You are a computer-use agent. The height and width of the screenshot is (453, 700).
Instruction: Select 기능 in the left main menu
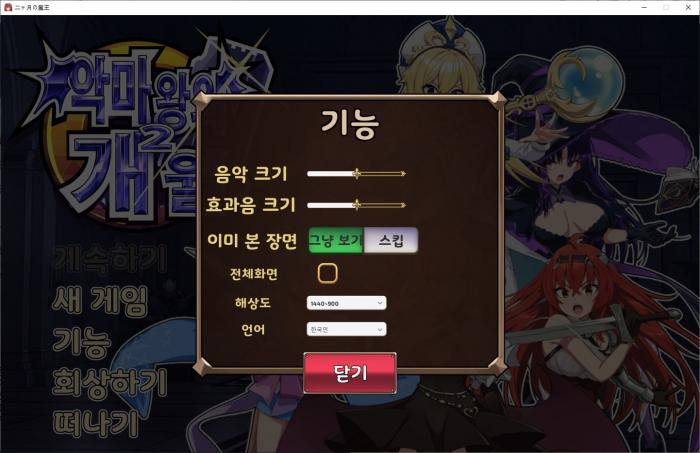coord(82,342)
